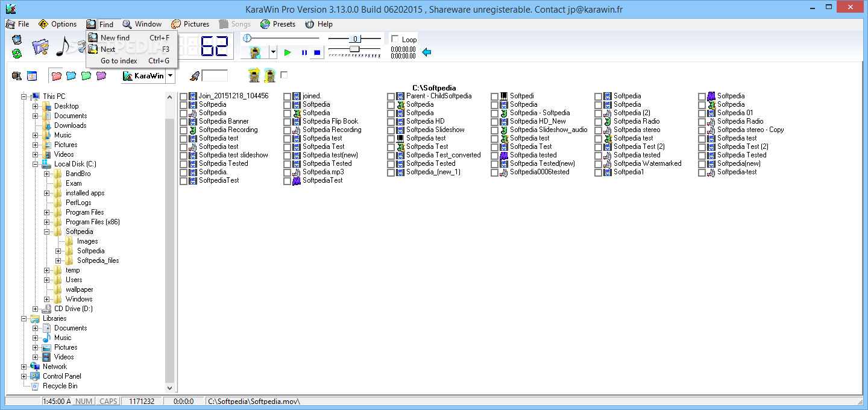
Task: Collapse the This PC tree node
Action: point(24,96)
